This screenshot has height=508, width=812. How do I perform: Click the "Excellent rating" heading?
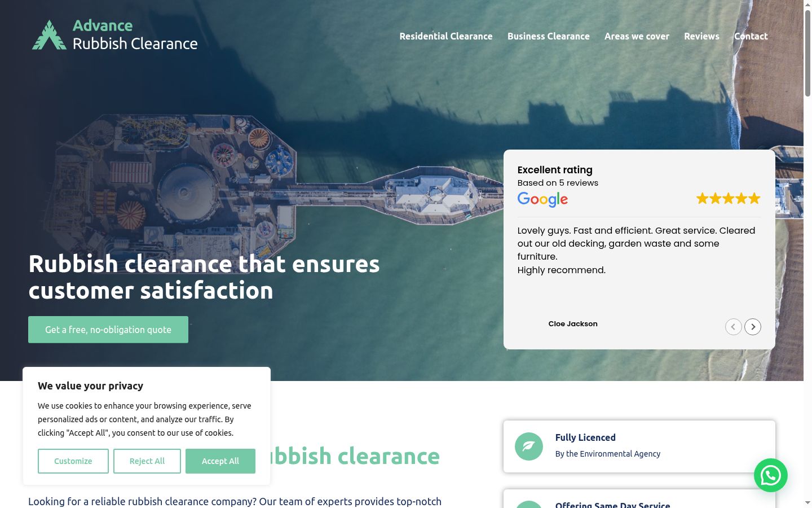(555, 170)
